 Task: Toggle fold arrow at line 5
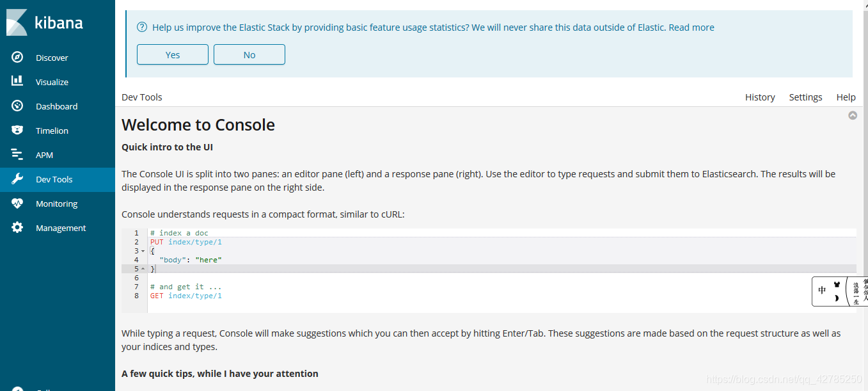[x=143, y=269]
